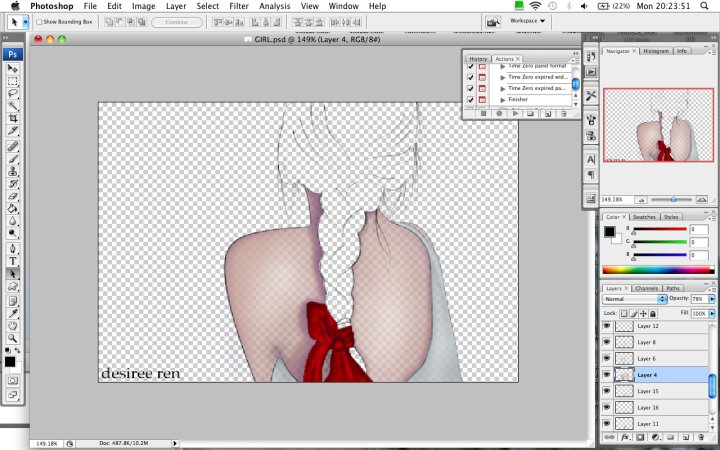Open the Tool Presets icon in dock
The width and height of the screenshot is (720, 450).
591,96
